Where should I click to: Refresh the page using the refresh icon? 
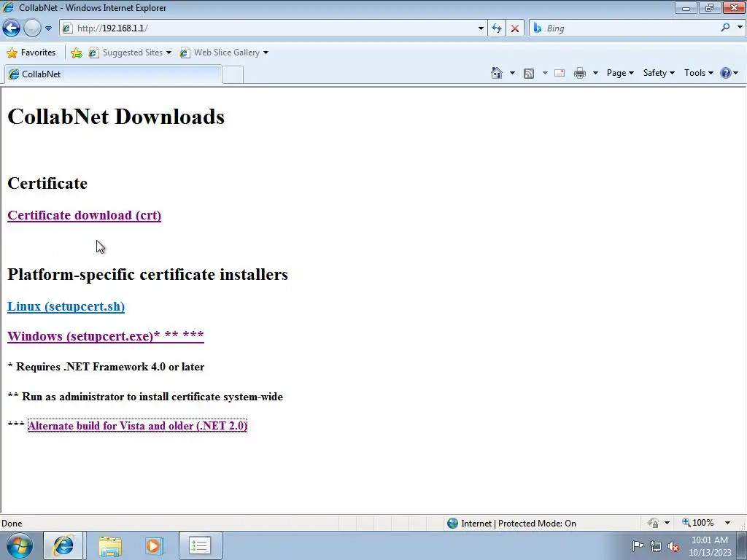coord(496,28)
